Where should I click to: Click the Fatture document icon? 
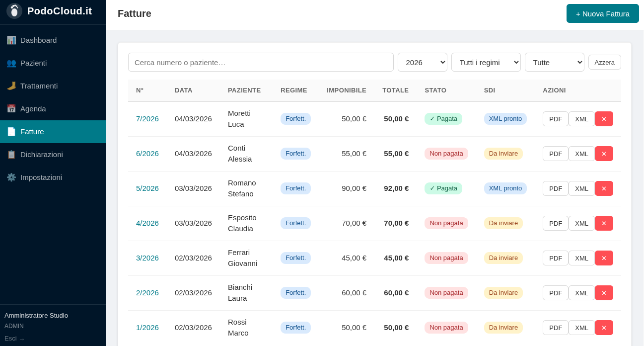point(11,131)
